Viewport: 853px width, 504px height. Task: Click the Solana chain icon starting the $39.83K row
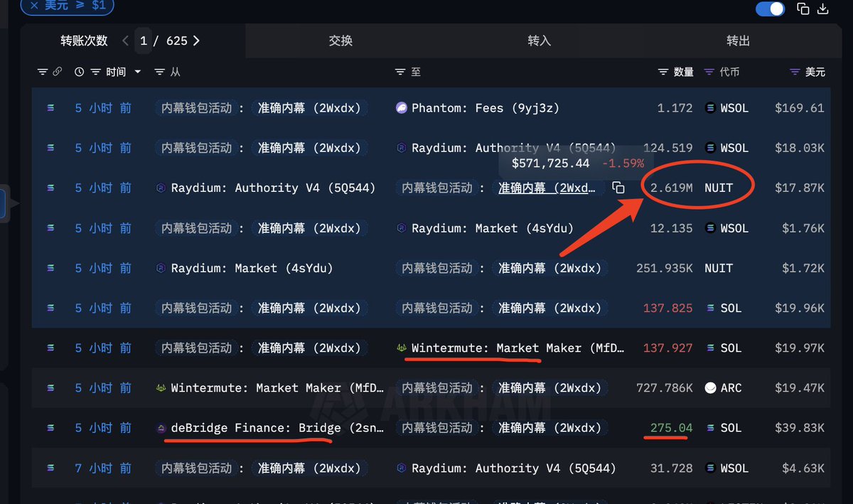click(50, 428)
